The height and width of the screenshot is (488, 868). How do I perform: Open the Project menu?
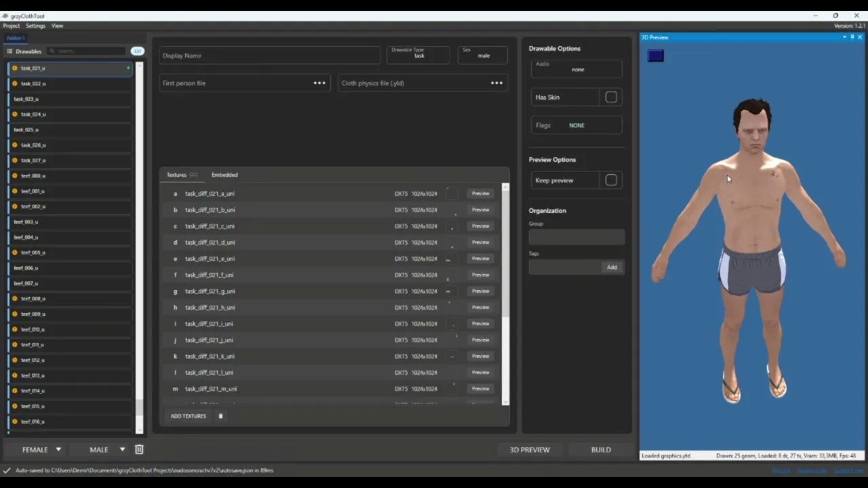pos(12,26)
